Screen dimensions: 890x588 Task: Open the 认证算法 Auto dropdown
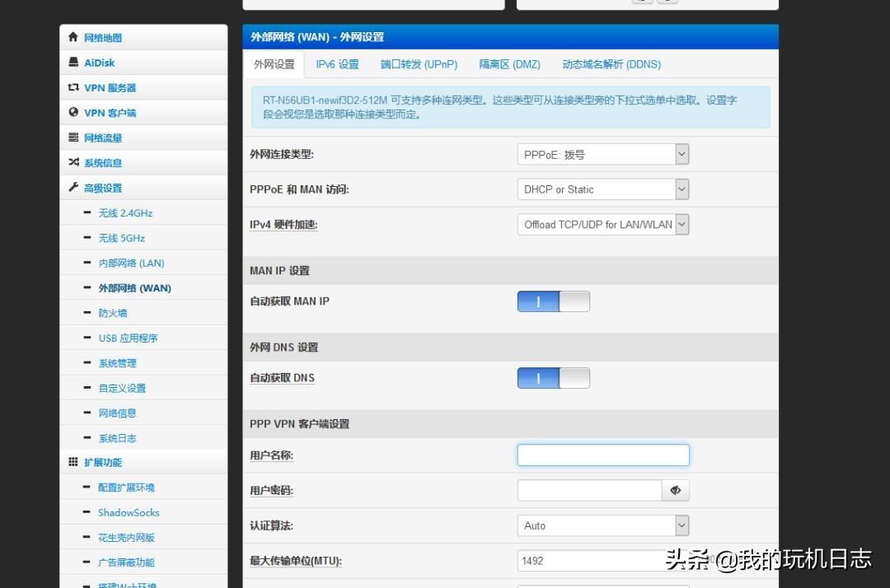point(602,525)
